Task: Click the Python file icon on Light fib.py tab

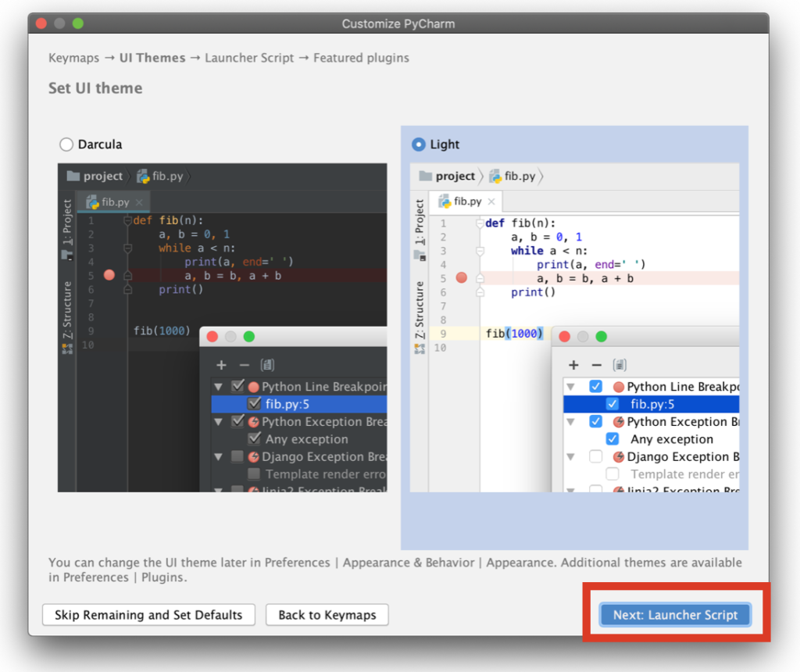Action: click(x=445, y=202)
